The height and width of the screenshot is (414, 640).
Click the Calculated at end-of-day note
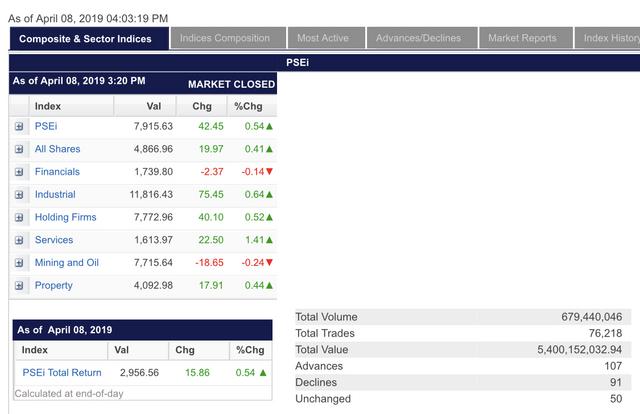point(69,394)
